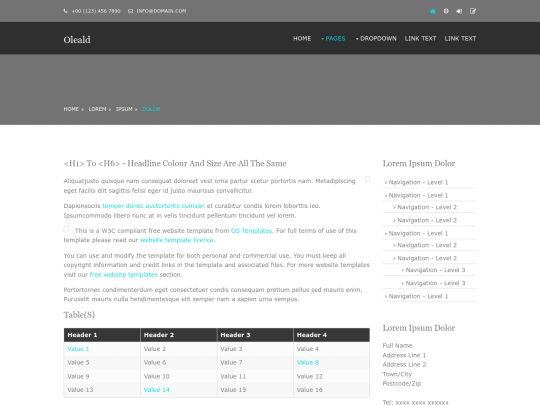Click the 'Postcode/Zip' text
Viewport: 540px width, 405px height.
click(x=402, y=383)
